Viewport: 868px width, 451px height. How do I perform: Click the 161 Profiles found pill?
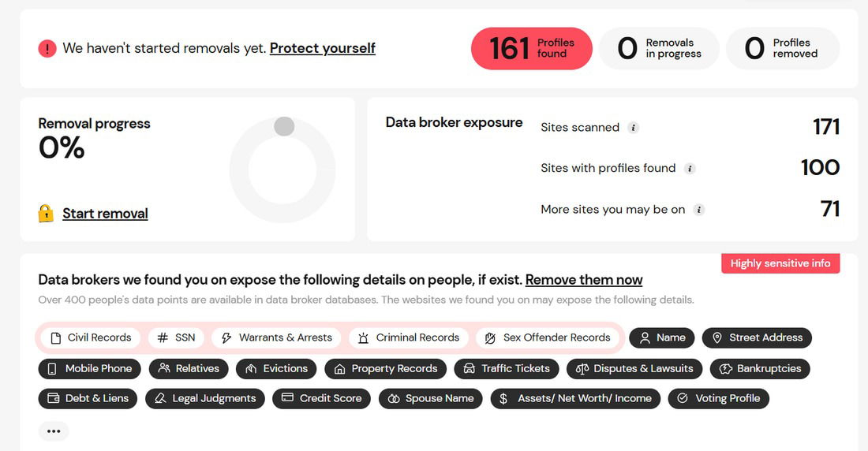pyautogui.click(x=531, y=49)
